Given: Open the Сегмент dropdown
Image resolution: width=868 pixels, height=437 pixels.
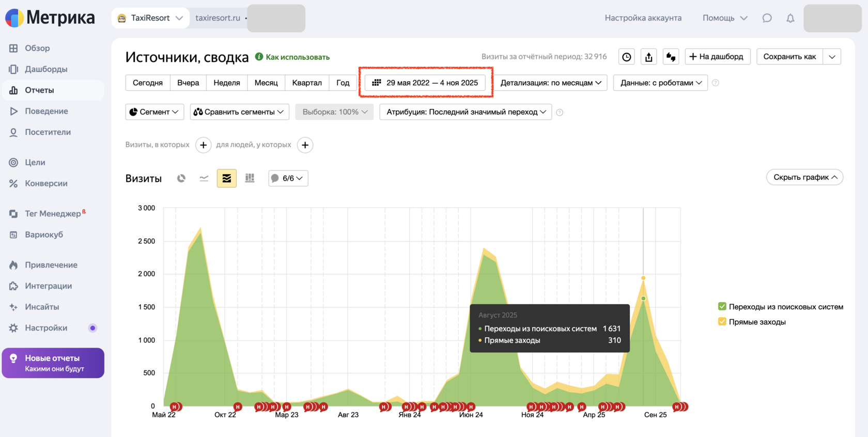Looking at the screenshot, I should click(x=154, y=112).
